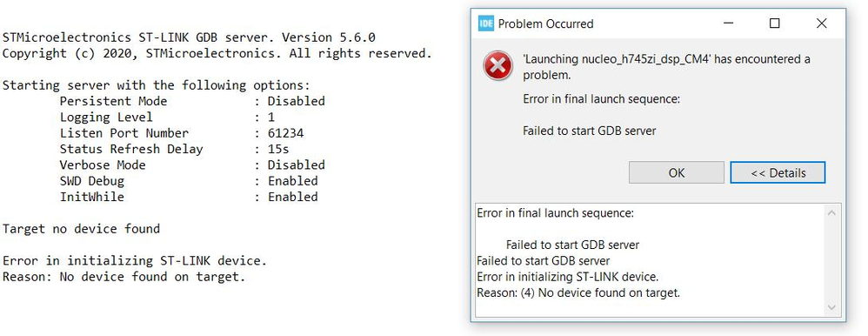The height and width of the screenshot is (336, 868).
Task: Click the 'Launching nucleo_h745zi_dsp_CM4' message text
Action: (x=666, y=66)
